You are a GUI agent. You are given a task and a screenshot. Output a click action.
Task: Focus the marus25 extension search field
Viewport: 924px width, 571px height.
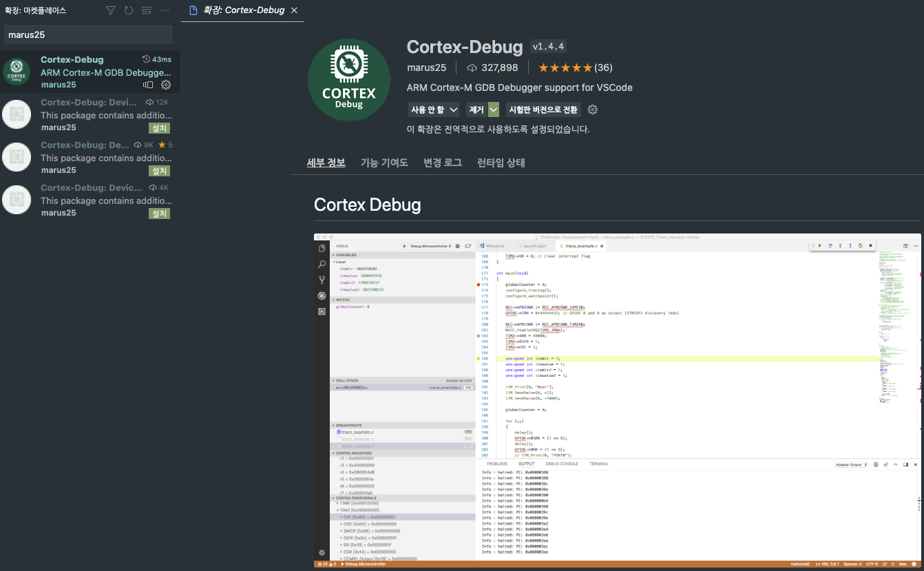[88, 34]
